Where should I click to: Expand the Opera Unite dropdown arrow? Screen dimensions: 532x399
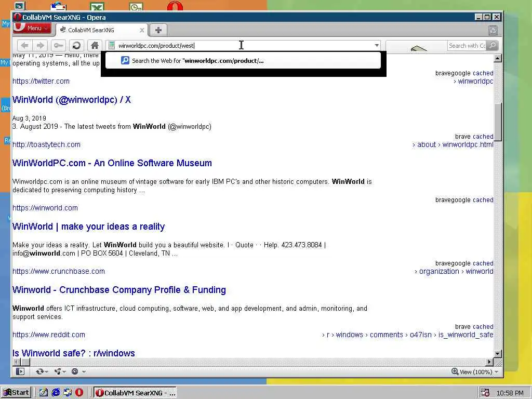[64, 372]
